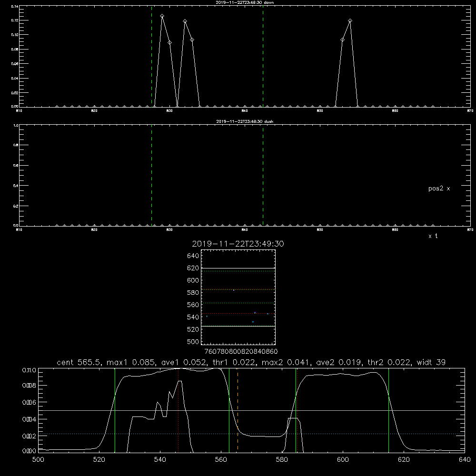Click the 'max2 0.041' value in stats title
The image size is (476, 476).
(285, 362)
